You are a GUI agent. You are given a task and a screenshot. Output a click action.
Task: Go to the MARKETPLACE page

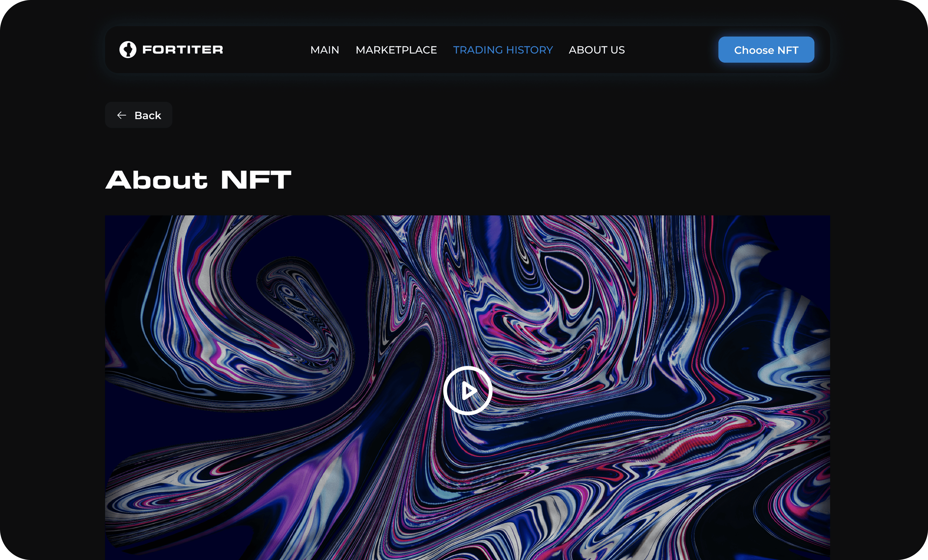396,50
